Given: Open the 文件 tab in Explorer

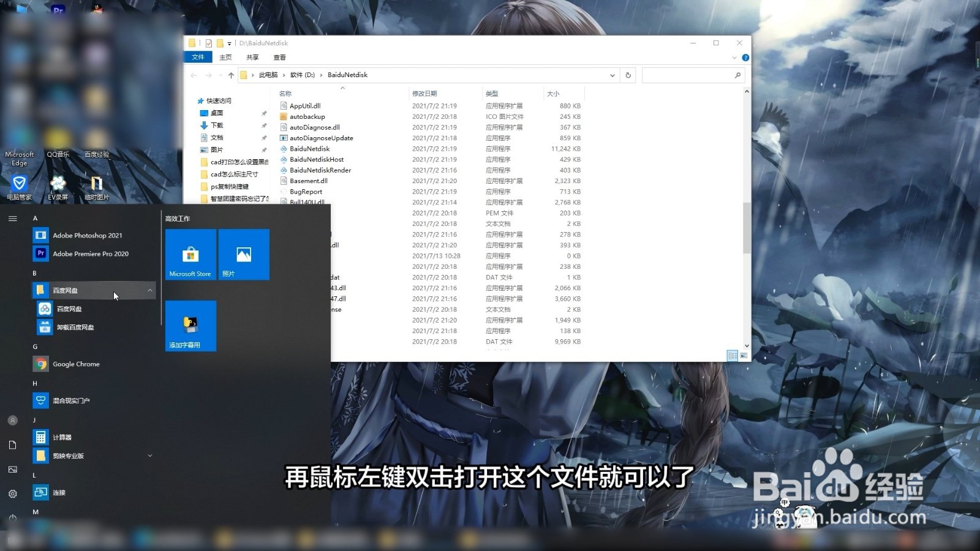Looking at the screenshot, I should point(198,57).
